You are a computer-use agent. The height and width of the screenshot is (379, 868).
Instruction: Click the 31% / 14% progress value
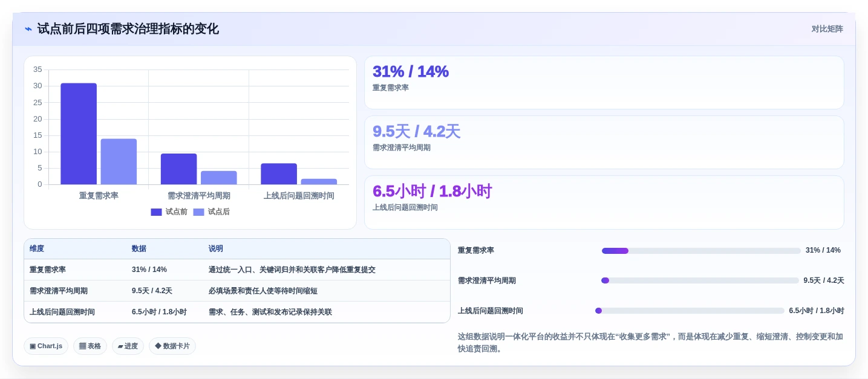(x=823, y=250)
